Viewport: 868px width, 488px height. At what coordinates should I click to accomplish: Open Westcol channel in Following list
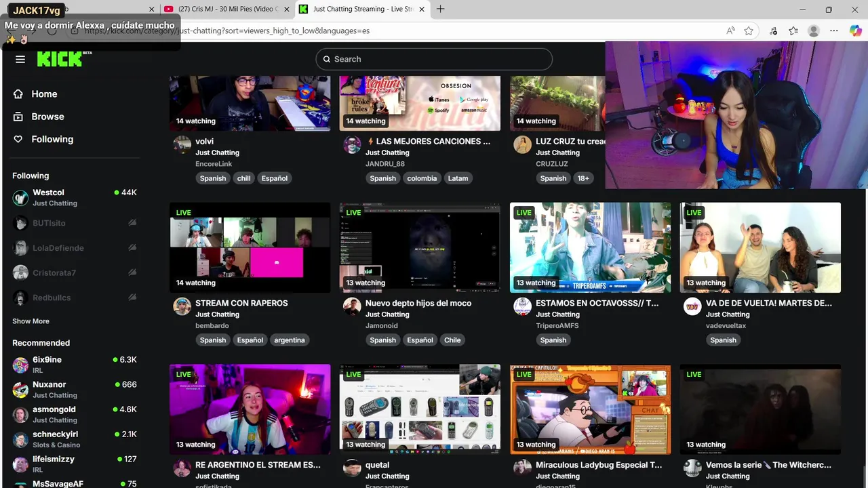pyautogui.click(x=75, y=197)
